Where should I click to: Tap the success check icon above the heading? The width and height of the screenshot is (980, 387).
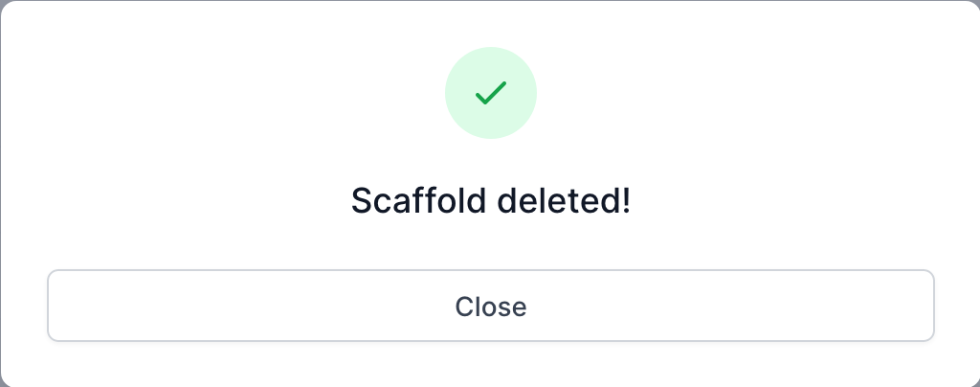point(491,93)
